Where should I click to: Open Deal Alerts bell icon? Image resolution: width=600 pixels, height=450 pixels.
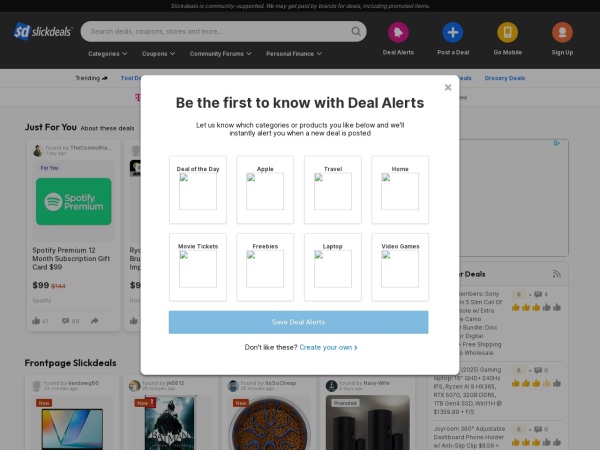coord(398,32)
